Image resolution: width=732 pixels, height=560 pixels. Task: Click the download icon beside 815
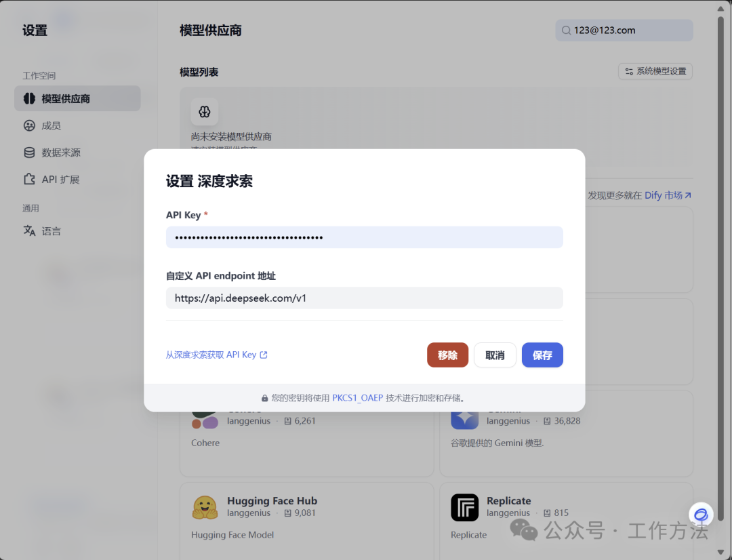click(x=547, y=513)
